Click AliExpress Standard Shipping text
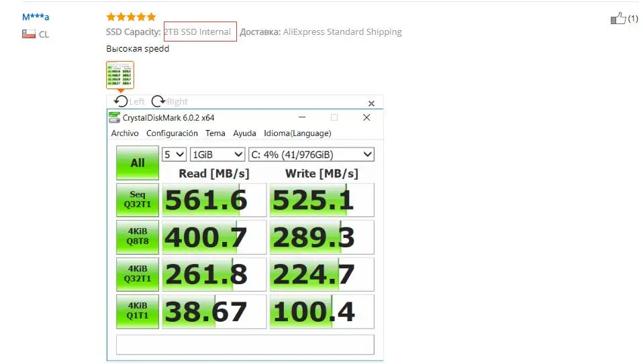The height and width of the screenshot is (364, 643). [x=342, y=32]
